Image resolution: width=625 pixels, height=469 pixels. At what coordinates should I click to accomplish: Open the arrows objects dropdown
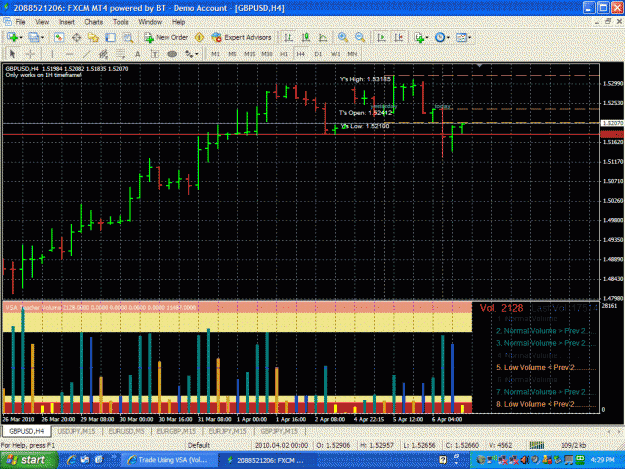192,54
